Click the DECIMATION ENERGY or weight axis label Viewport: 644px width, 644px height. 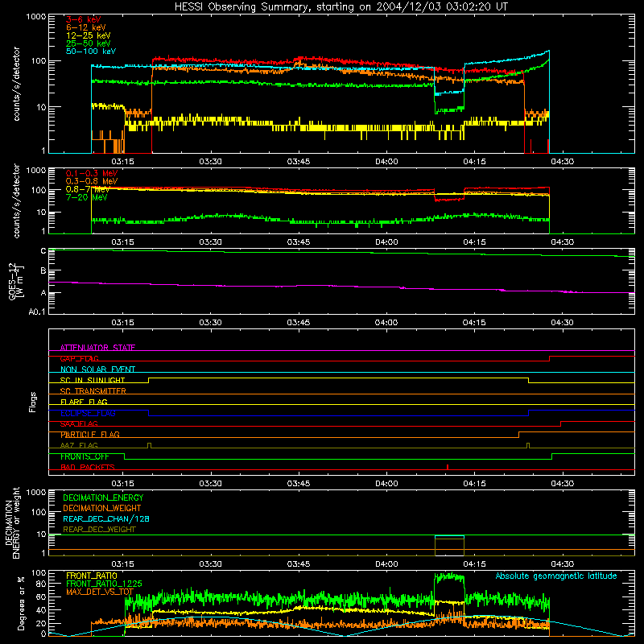[12, 522]
